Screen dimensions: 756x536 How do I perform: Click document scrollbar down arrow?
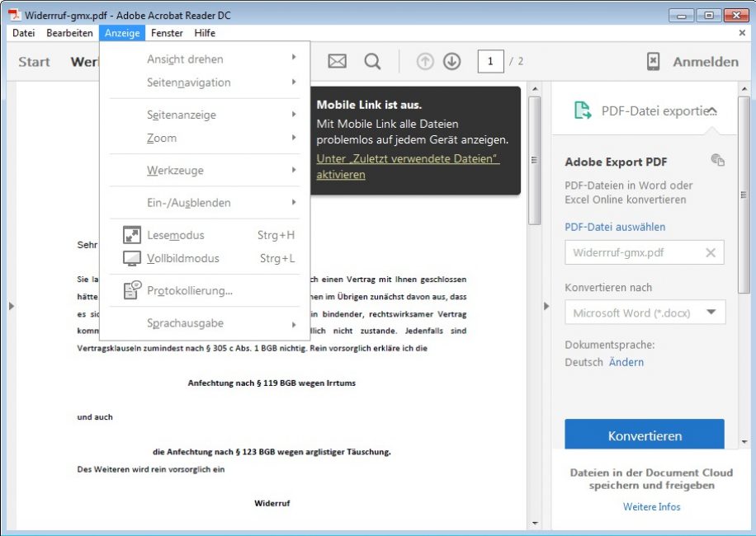pos(535,523)
